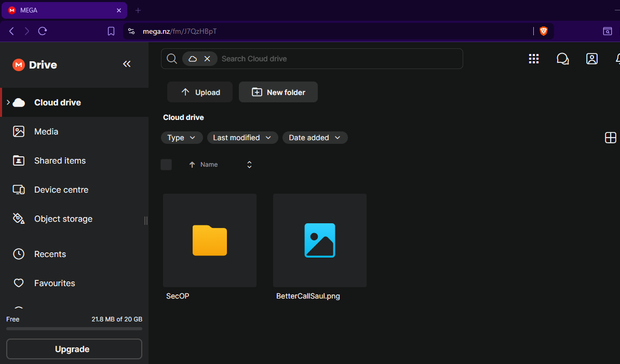Select the BetterCallSaul.png thumbnail

pos(320,240)
